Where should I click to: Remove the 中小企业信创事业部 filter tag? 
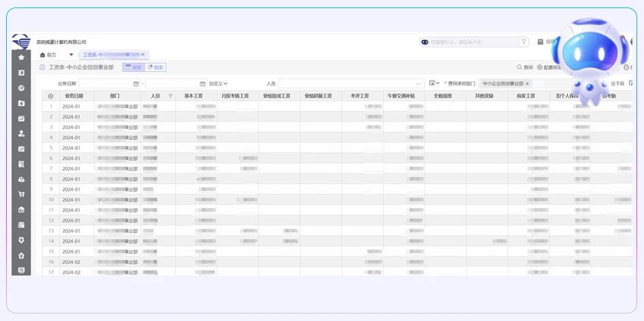(x=527, y=83)
